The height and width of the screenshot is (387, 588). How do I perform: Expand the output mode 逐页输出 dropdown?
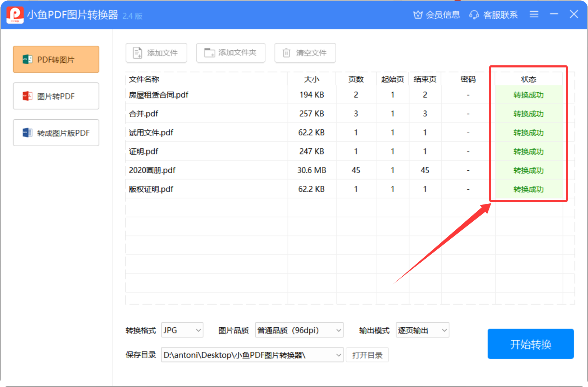pyautogui.click(x=422, y=330)
